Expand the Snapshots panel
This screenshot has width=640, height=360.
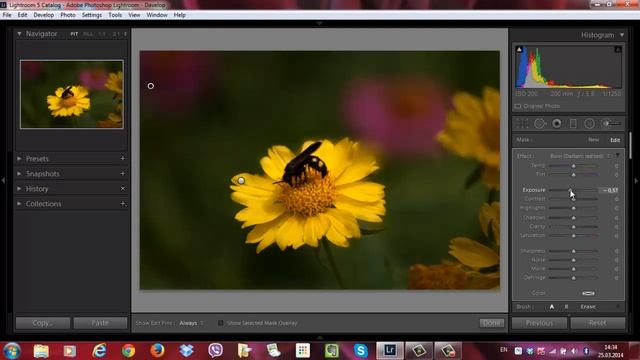[19, 173]
